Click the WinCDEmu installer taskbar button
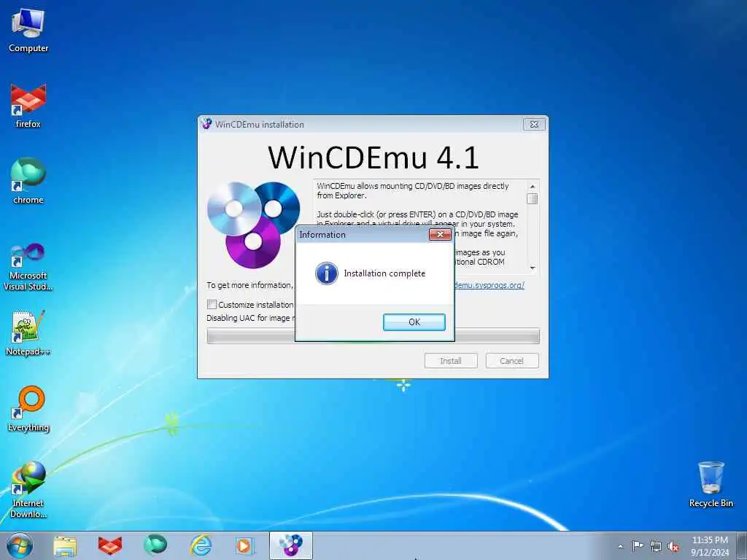This screenshot has width=747, height=560. [x=290, y=545]
